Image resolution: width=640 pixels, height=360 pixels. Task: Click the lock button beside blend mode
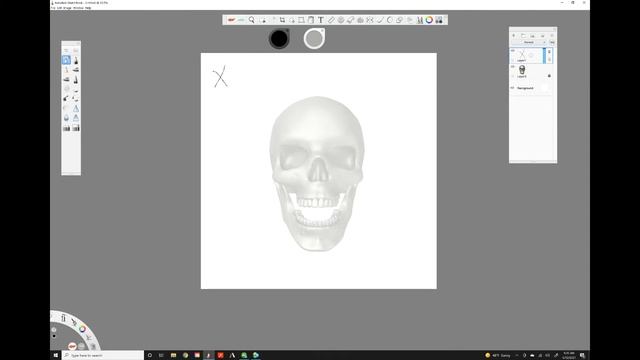(552, 42)
